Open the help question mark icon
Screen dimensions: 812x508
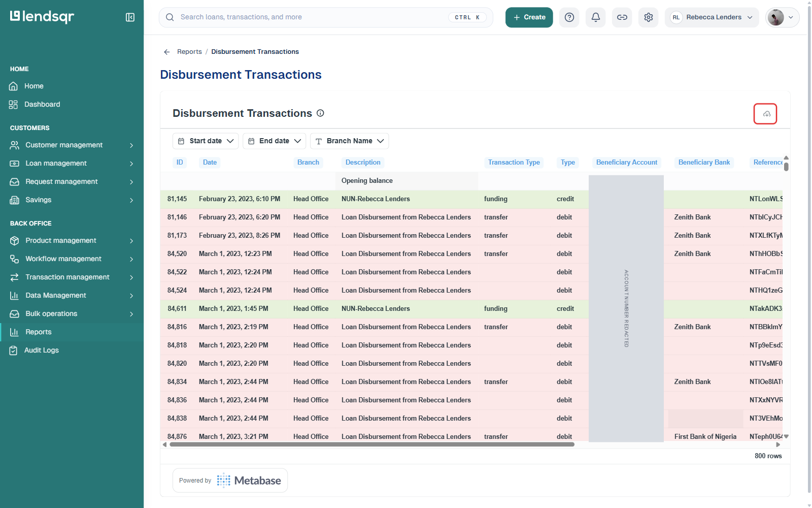[569, 17]
